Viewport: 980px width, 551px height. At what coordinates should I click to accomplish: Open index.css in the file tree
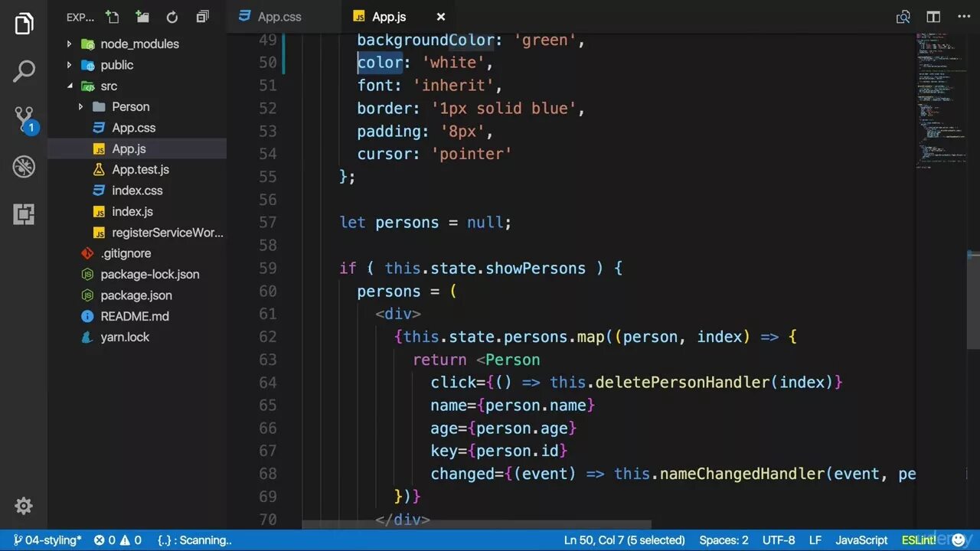(x=137, y=191)
